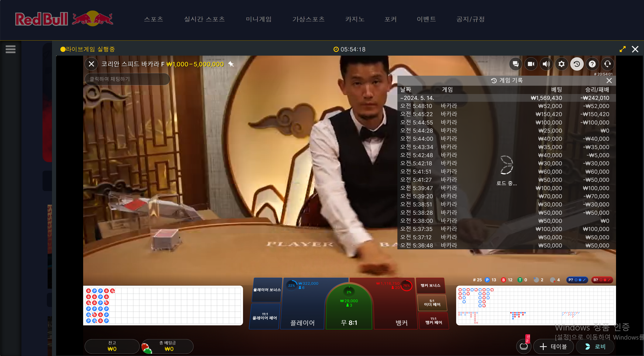The height and width of the screenshot is (356, 644).
Task: Click the 로비 lobby button
Action: coord(595,347)
